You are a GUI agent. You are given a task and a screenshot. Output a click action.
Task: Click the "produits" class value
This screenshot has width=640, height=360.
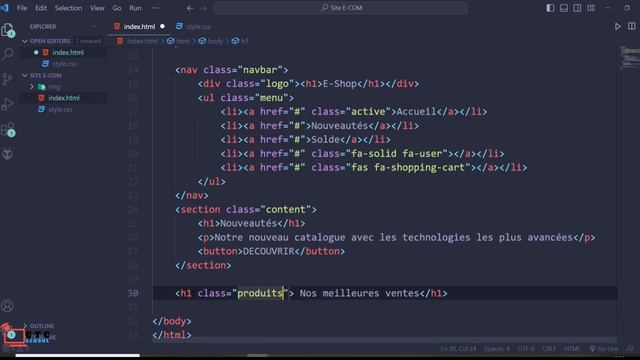point(260,293)
